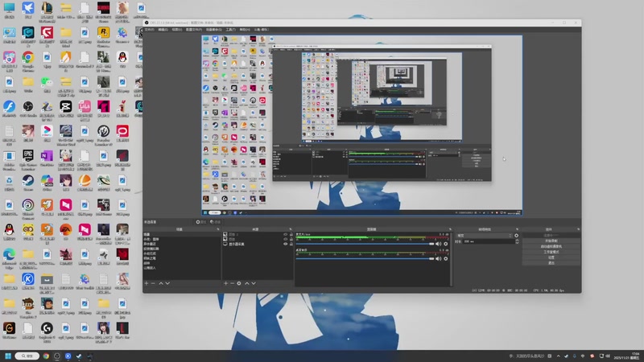Open source properties via the Sources gear icon
This screenshot has height=362, width=644.
point(239,283)
